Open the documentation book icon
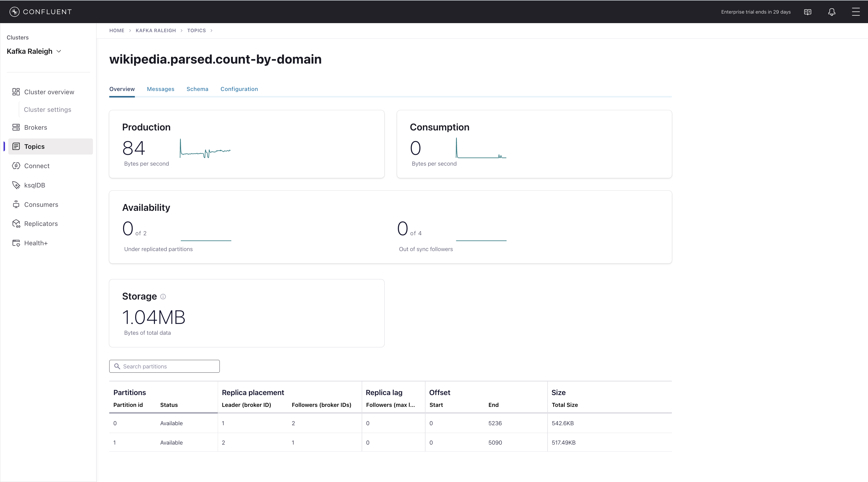Screen dimensions: 868x482 tap(807, 12)
